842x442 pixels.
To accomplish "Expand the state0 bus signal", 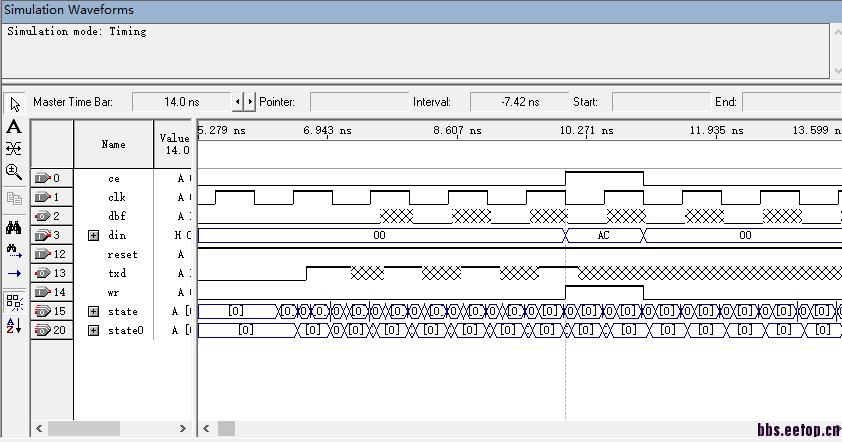I will pos(94,331).
